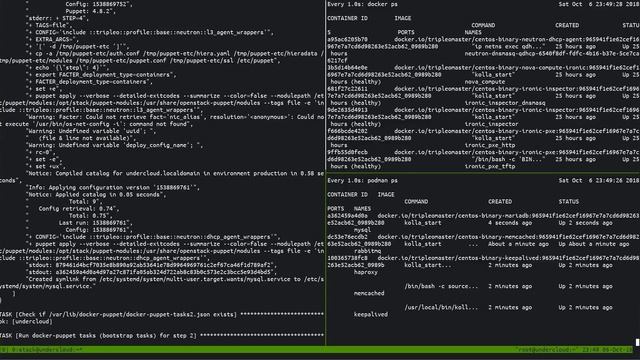
Task: Click the l3_agent_wrappers CONFIG line
Action: click(x=150, y=32)
